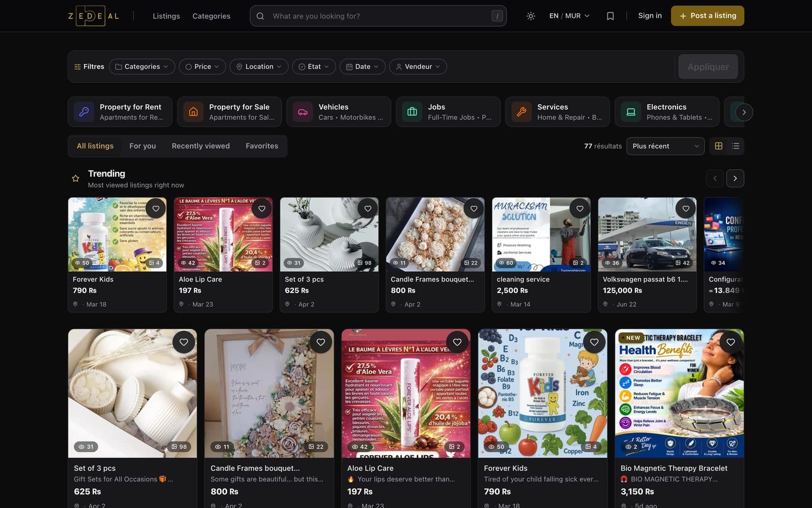Image resolution: width=812 pixels, height=508 pixels.
Task: Switch to list view layout
Action: click(735, 146)
